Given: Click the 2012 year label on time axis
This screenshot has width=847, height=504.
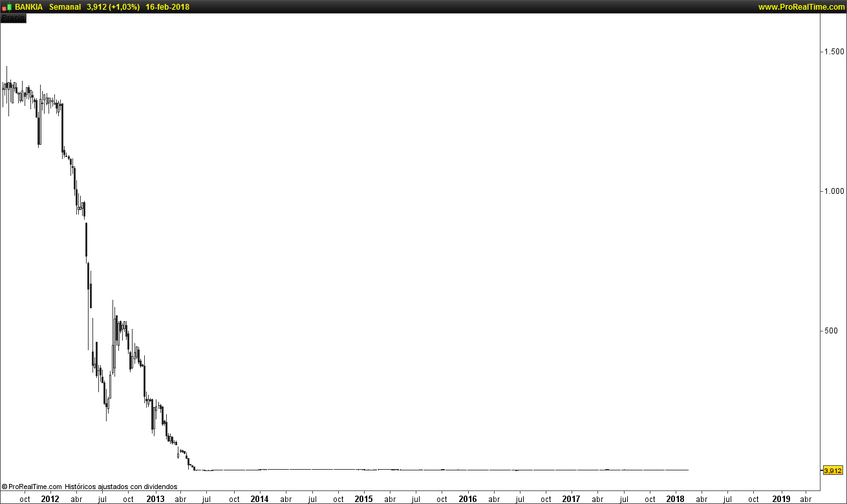Looking at the screenshot, I should [x=50, y=499].
